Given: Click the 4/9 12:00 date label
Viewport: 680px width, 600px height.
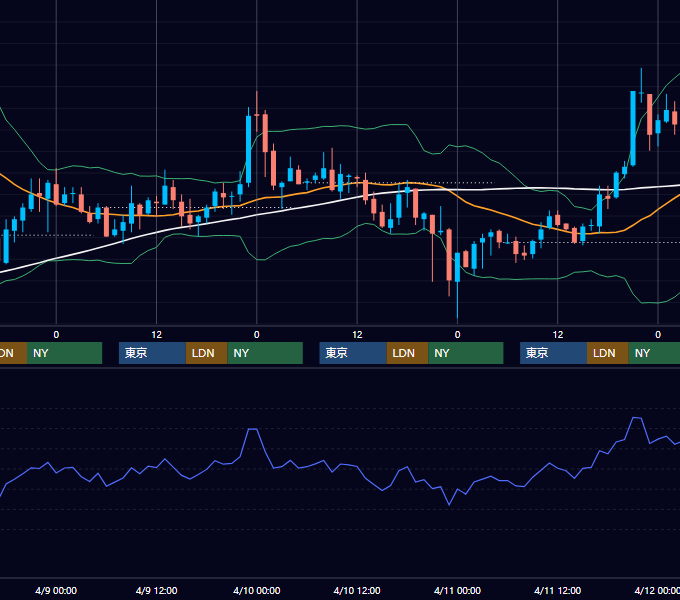Looking at the screenshot, I should coord(157,590).
